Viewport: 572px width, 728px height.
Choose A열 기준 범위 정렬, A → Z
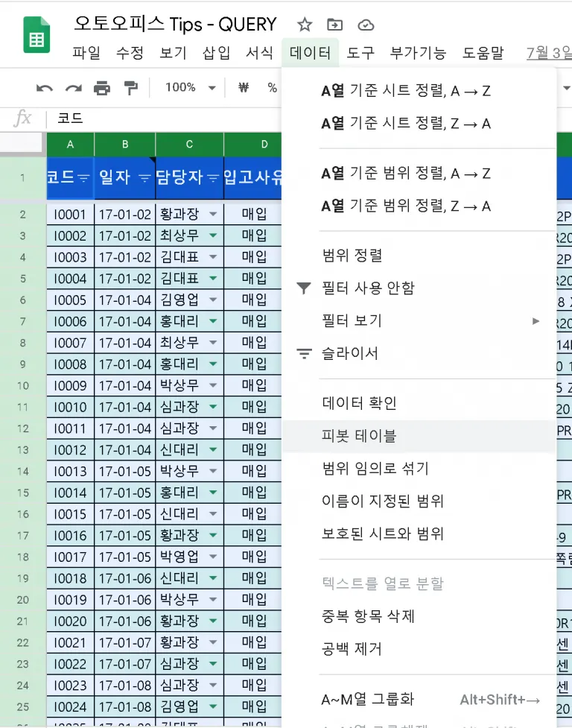419,174
